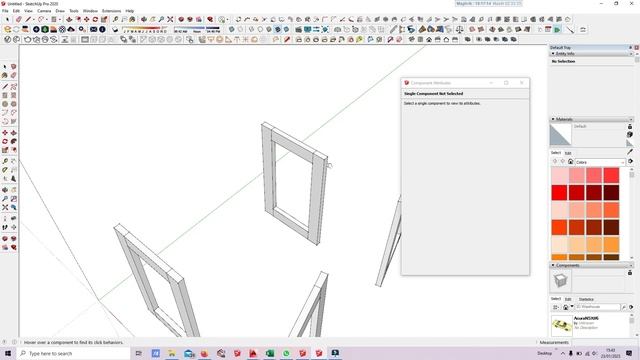
Task: Open the Shapes tool dropdown arrow in top toolbar
Action: click(x=60, y=19)
